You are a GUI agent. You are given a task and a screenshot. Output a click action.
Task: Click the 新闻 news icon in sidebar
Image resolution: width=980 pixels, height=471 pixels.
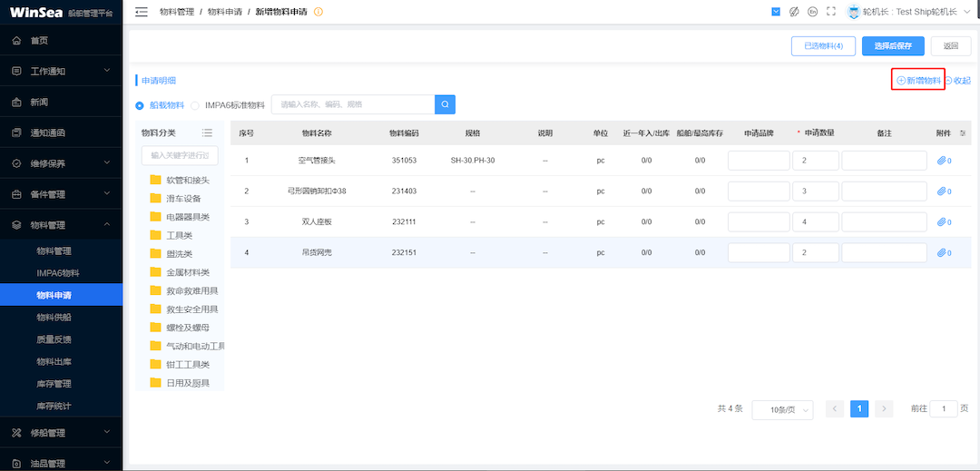pos(17,102)
